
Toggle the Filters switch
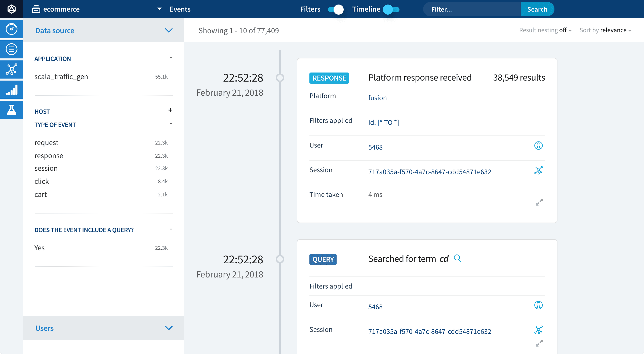336,9
